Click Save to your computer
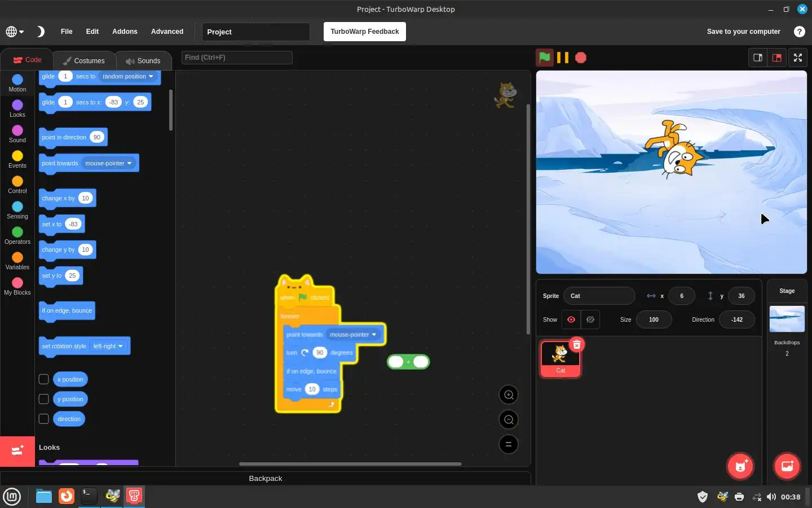Screen dimensions: 812x508 (x=743, y=32)
